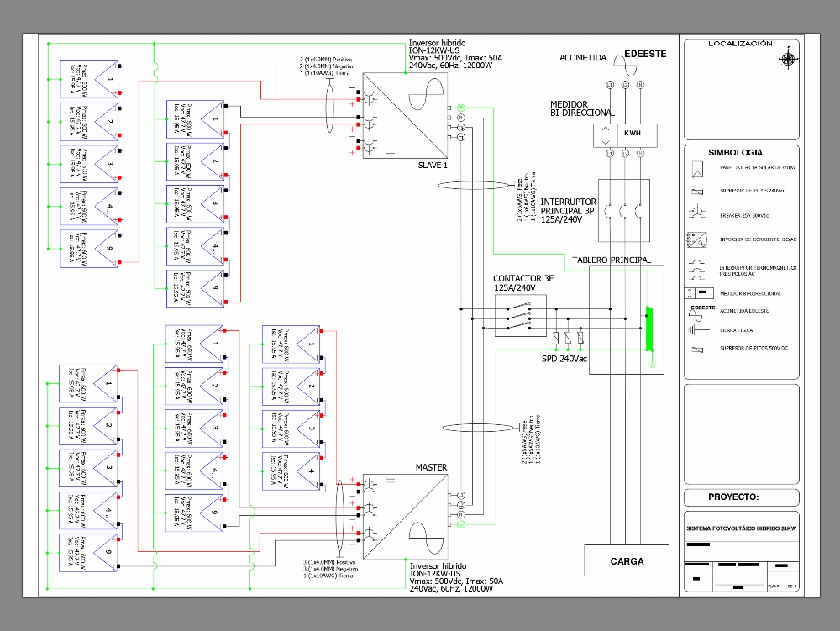This screenshot has width=840, height=631.
Task: Click the 'MEDIDOR BI-DIRECCIONAL' diagram label
Action: (x=582, y=108)
